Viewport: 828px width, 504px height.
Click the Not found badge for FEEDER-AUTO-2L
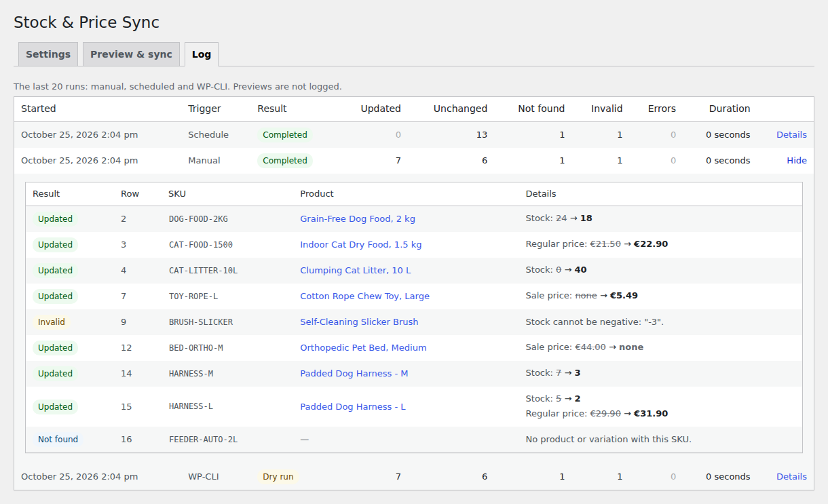point(58,440)
